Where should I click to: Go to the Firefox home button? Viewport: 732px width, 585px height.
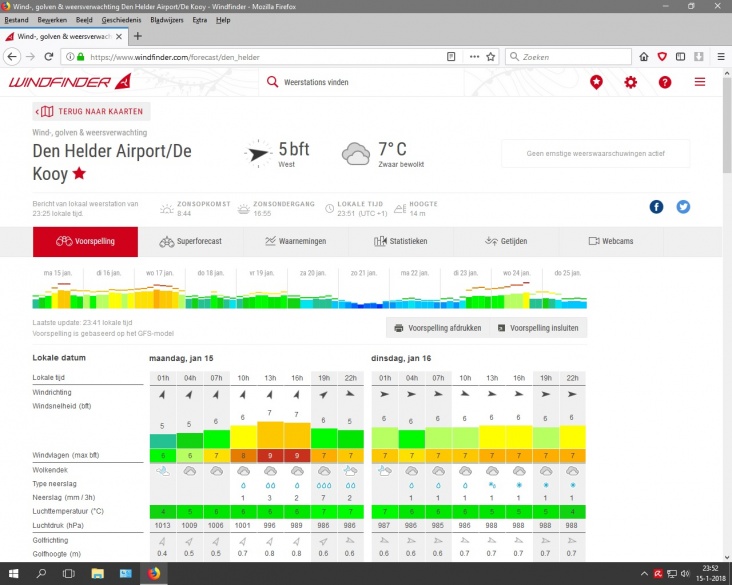click(644, 57)
